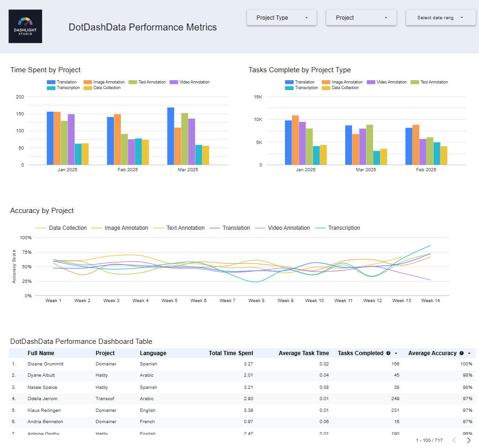Click the Average Task Time header
The width and height of the screenshot is (479, 448).
[x=303, y=353]
